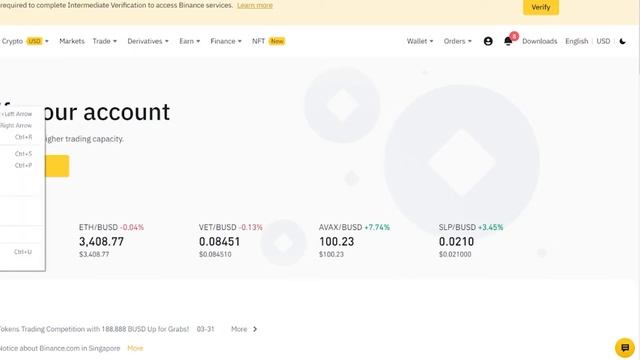640x360 pixels.
Task: Click the red notification count badge
Action: 514,36
